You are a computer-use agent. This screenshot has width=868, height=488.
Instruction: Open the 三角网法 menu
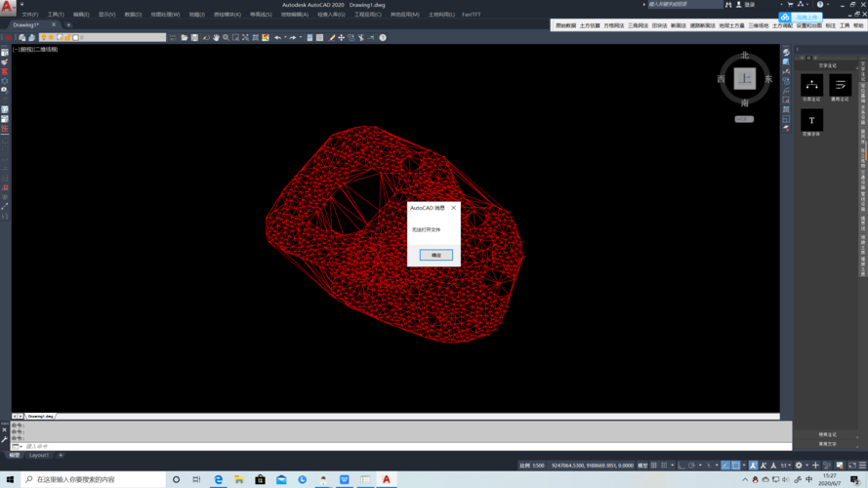[638, 25]
